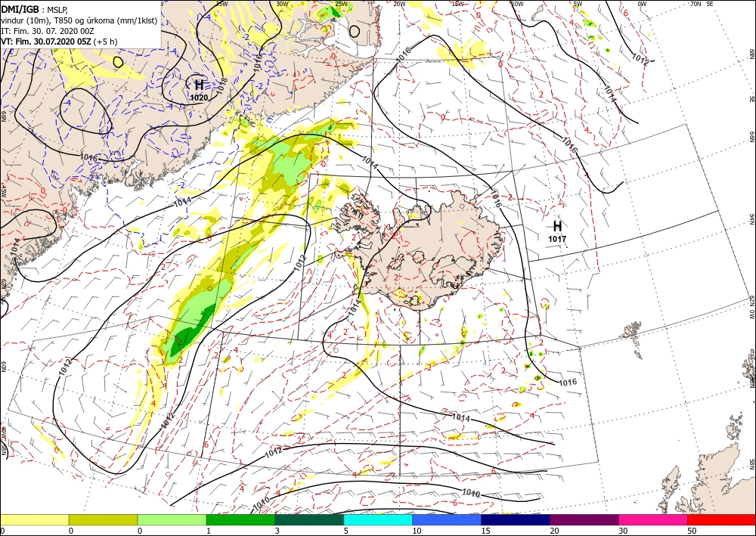Click the '30W' longitude label at top
The image size is (756, 536).
[x=281, y=4]
